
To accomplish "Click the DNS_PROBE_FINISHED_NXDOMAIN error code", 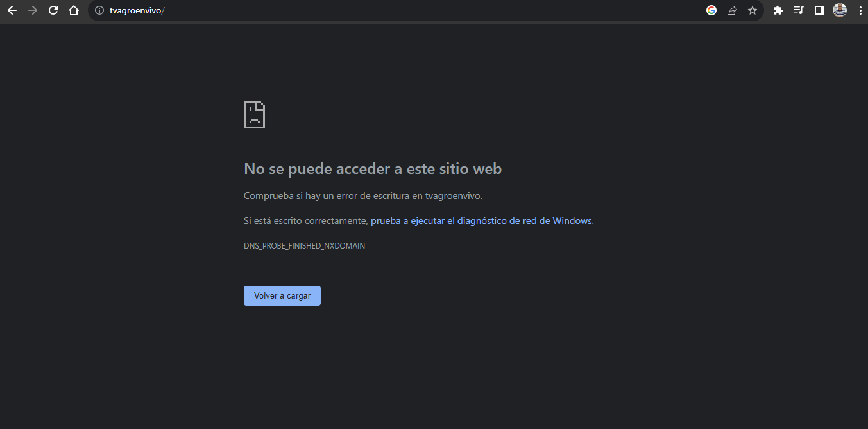I will [305, 246].
